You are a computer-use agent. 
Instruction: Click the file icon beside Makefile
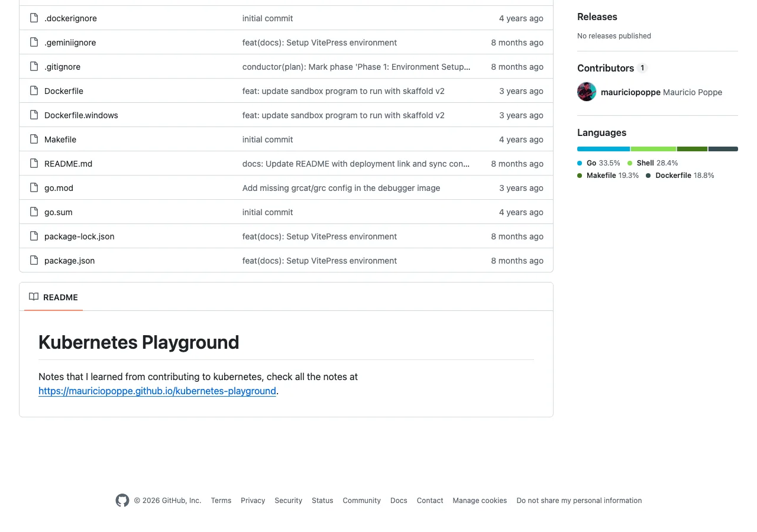click(34, 140)
